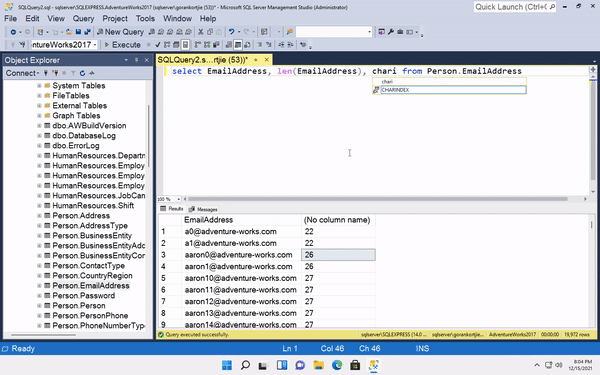
Task: Expand the Person.EmailAddress table node
Action: click(39, 286)
